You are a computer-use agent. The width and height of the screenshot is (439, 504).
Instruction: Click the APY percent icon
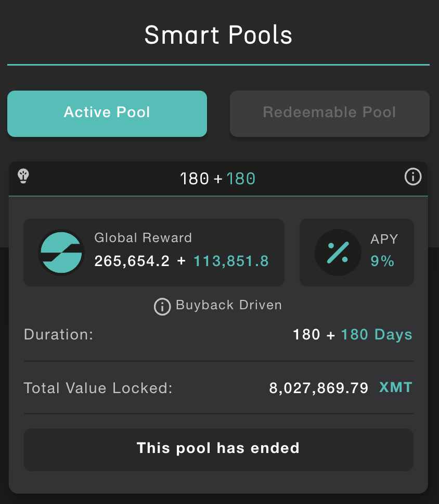[338, 253]
